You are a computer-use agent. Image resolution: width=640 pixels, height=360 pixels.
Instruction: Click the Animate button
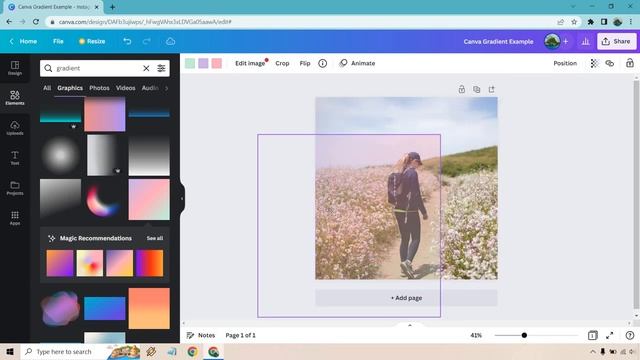click(x=357, y=63)
